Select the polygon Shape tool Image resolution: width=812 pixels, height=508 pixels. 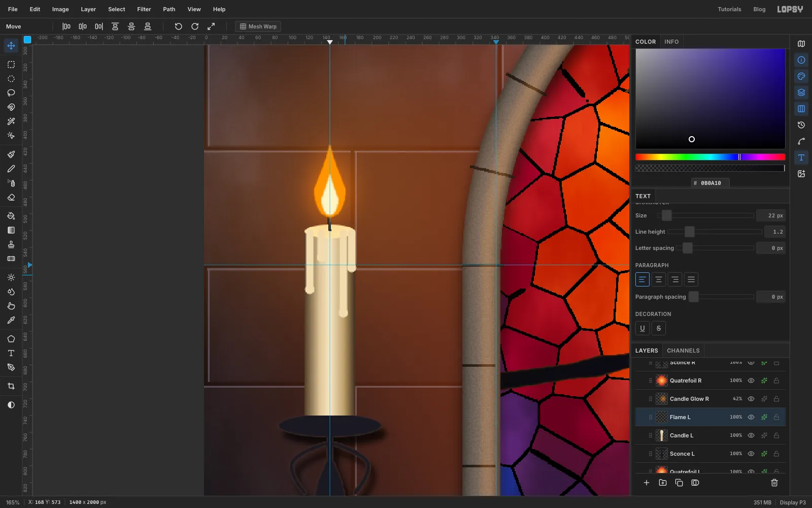[11, 339]
